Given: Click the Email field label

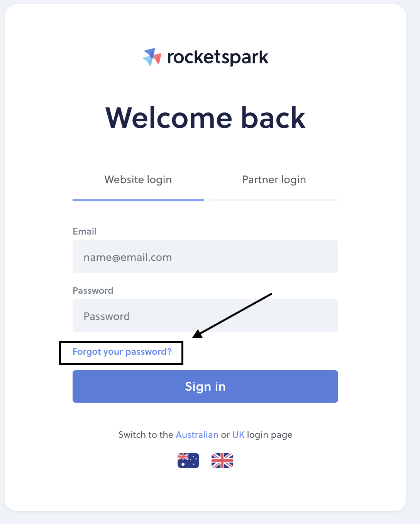Looking at the screenshot, I should point(85,231).
